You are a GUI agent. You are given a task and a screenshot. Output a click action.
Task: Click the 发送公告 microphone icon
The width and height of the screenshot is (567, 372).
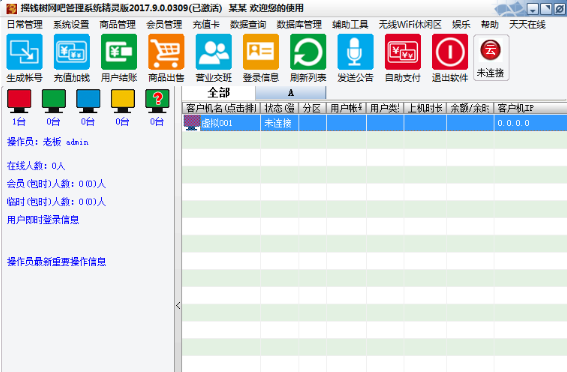point(355,52)
